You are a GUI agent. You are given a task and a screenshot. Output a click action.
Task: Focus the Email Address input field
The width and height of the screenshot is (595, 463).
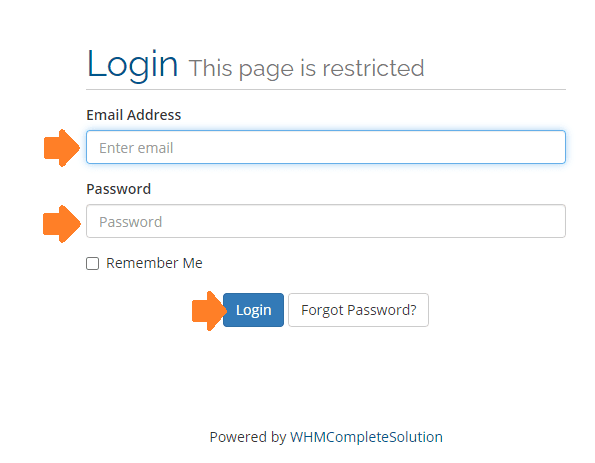(326, 147)
